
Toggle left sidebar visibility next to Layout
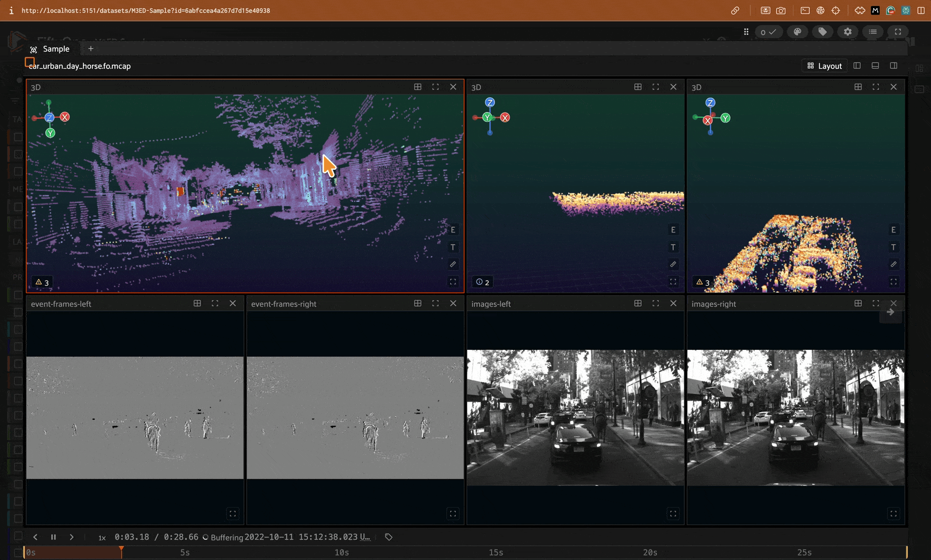point(857,65)
